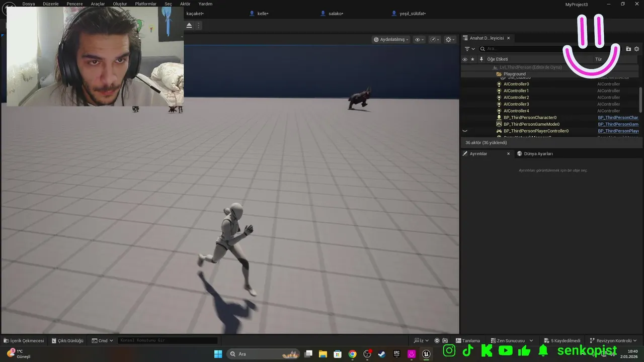Click the BP_ThirdPersonGameMode0 game mode icon
Viewport: 644px width, 362px height.
pos(499,124)
